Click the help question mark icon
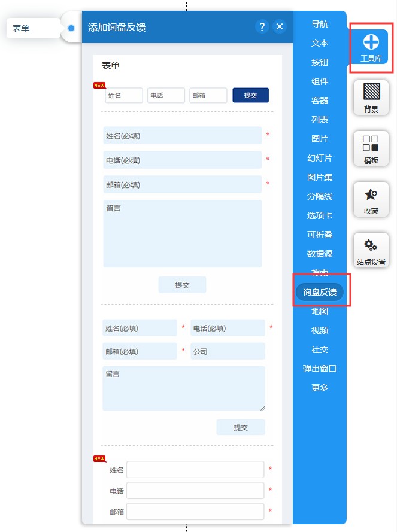 point(262,26)
